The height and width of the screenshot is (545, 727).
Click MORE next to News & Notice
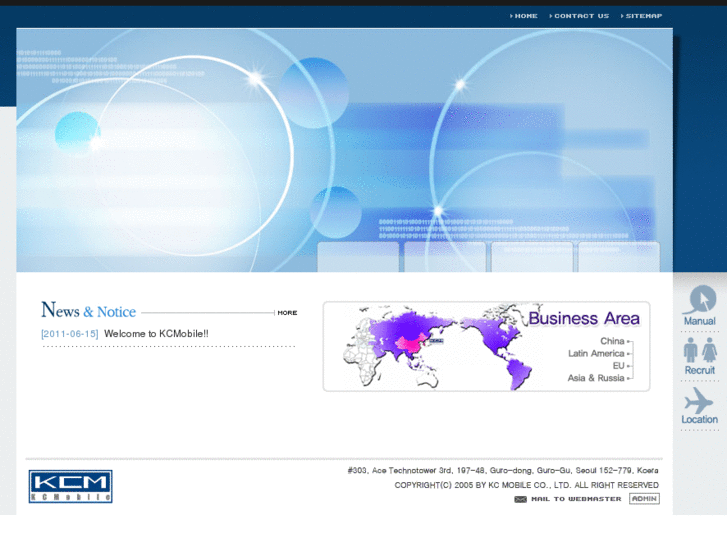[x=287, y=313]
